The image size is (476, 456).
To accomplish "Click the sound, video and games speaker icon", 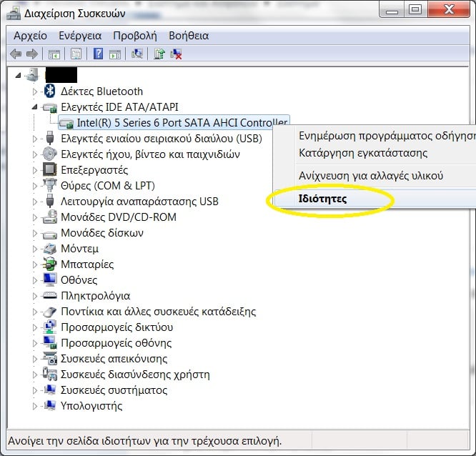I will (x=50, y=154).
